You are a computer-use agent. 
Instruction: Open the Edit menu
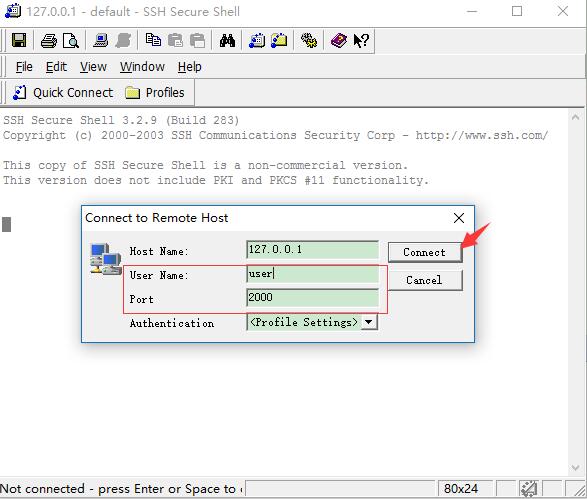(x=56, y=67)
